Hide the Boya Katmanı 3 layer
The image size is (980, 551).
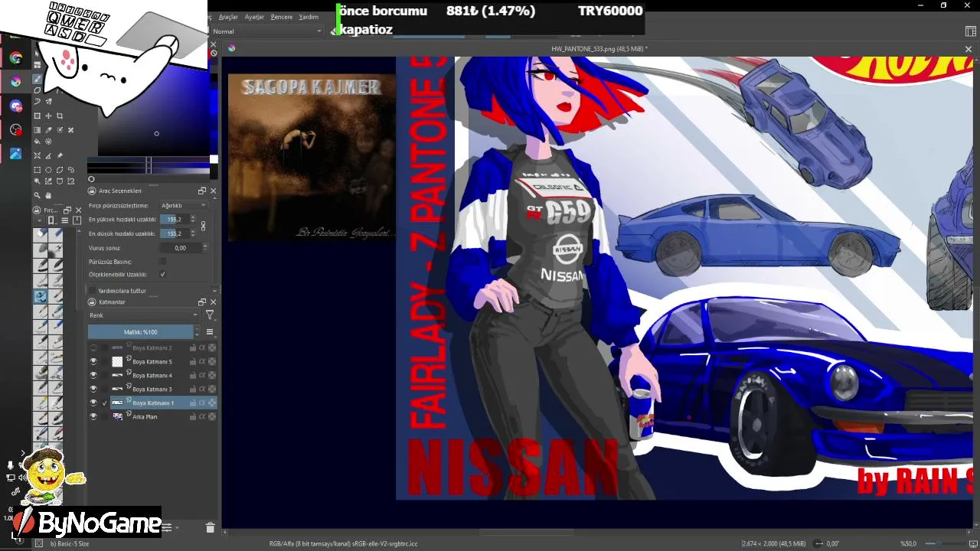click(x=93, y=389)
